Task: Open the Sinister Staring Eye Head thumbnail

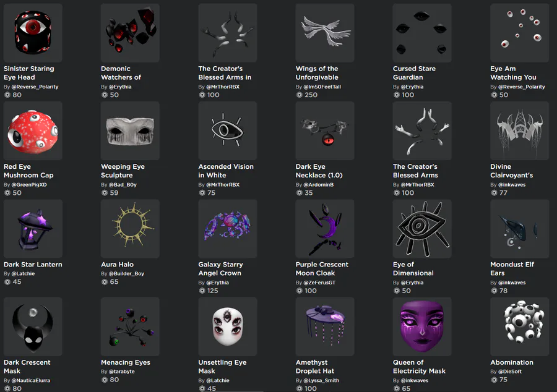Action: [x=33, y=33]
